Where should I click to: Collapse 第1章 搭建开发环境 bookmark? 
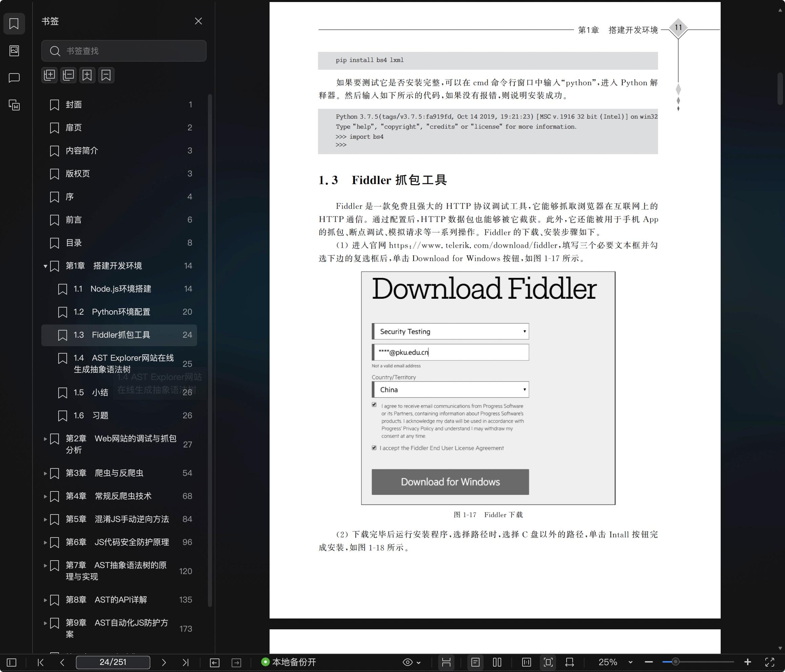coord(45,266)
